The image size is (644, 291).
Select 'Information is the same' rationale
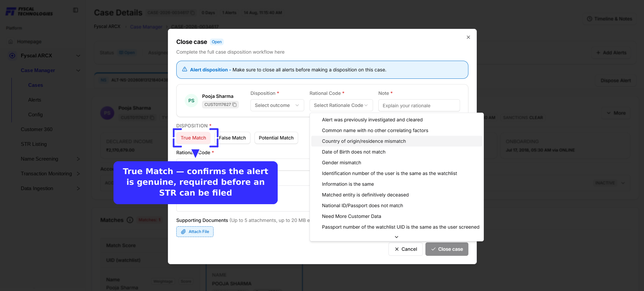tap(397, 184)
